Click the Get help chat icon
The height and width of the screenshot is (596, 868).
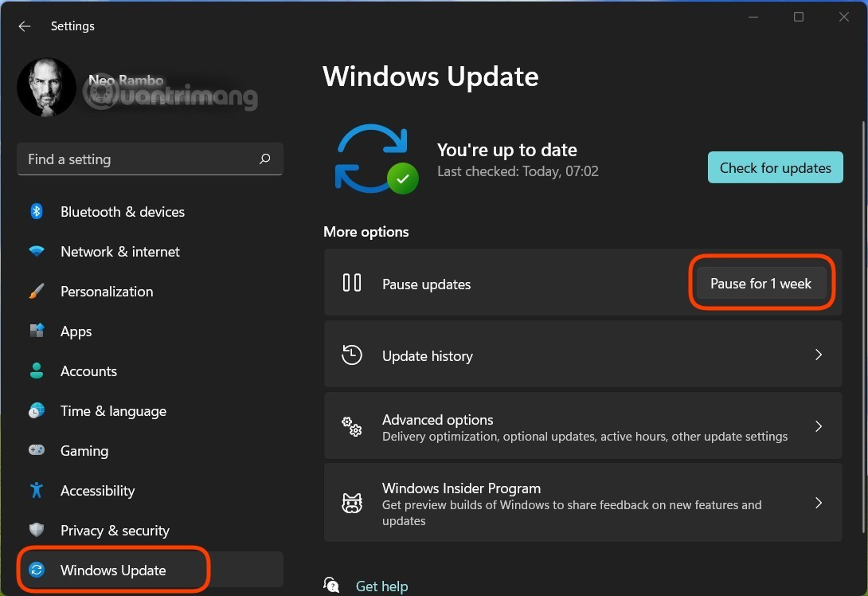pos(331,584)
